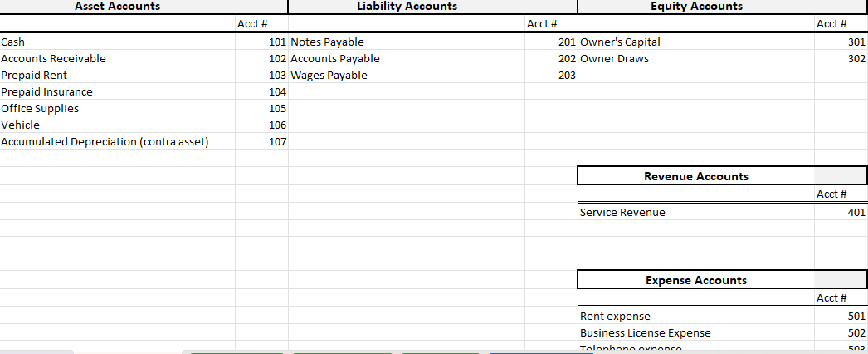Viewport: 868px width, 354px height.
Task: Select the Revenue Accounts header cell
Action: 696,176
